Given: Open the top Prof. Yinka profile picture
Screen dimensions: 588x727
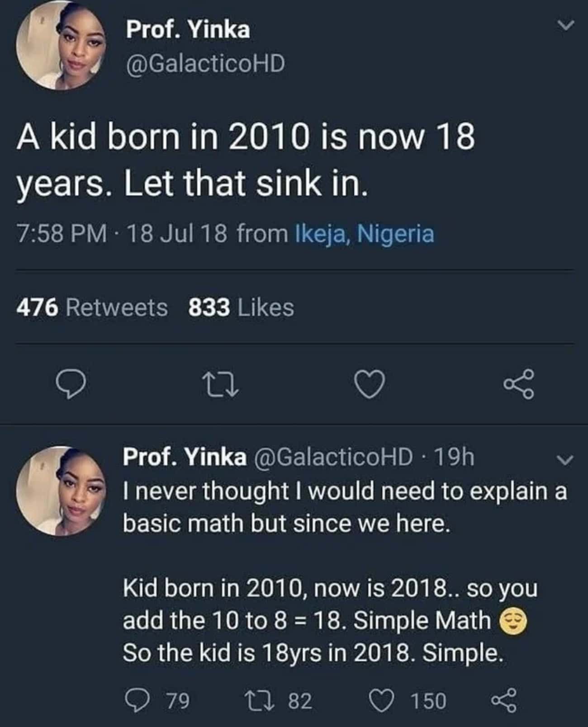Looking at the screenshot, I should click(x=61, y=46).
